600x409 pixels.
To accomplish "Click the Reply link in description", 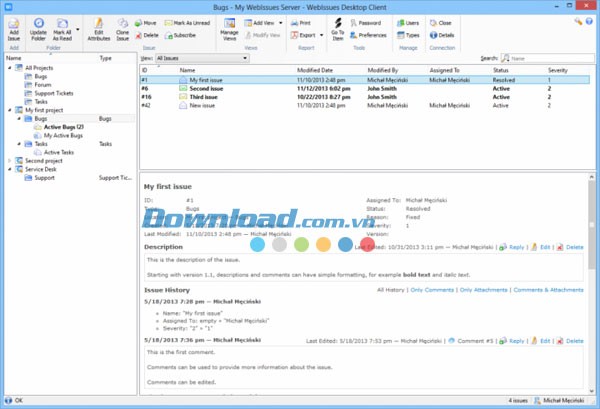I will (516, 246).
